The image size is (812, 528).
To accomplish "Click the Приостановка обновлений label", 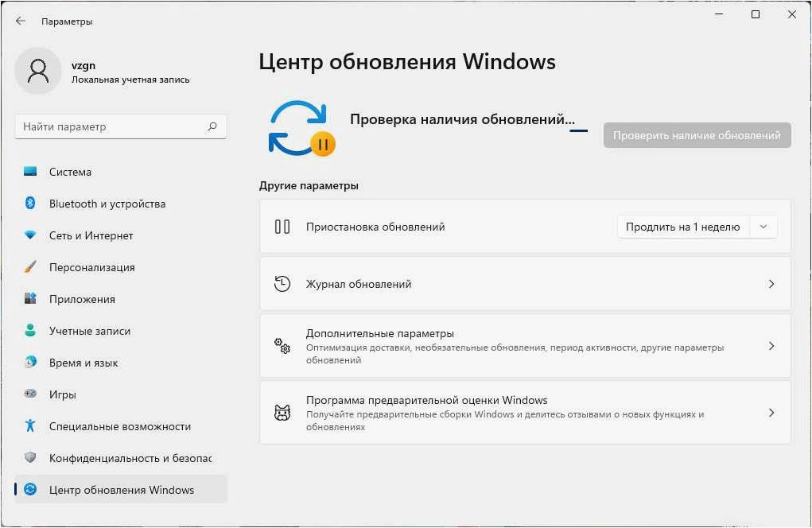I will point(375,227).
